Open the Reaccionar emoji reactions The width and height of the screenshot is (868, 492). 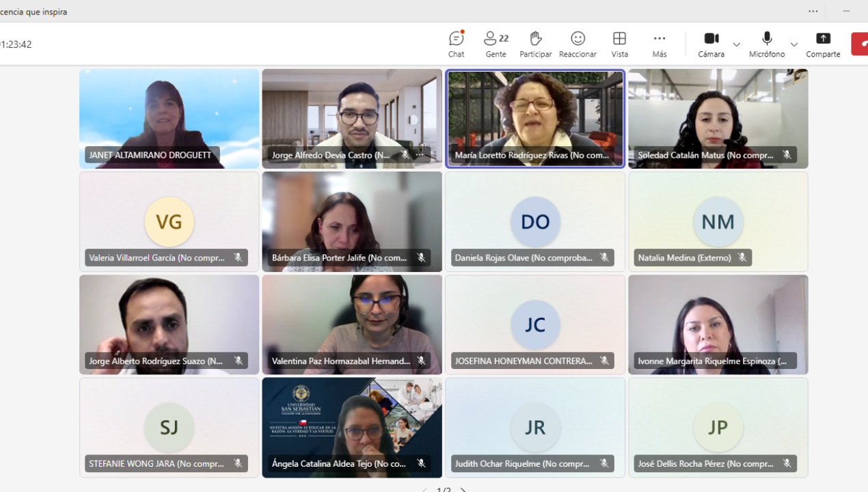pos(578,44)
